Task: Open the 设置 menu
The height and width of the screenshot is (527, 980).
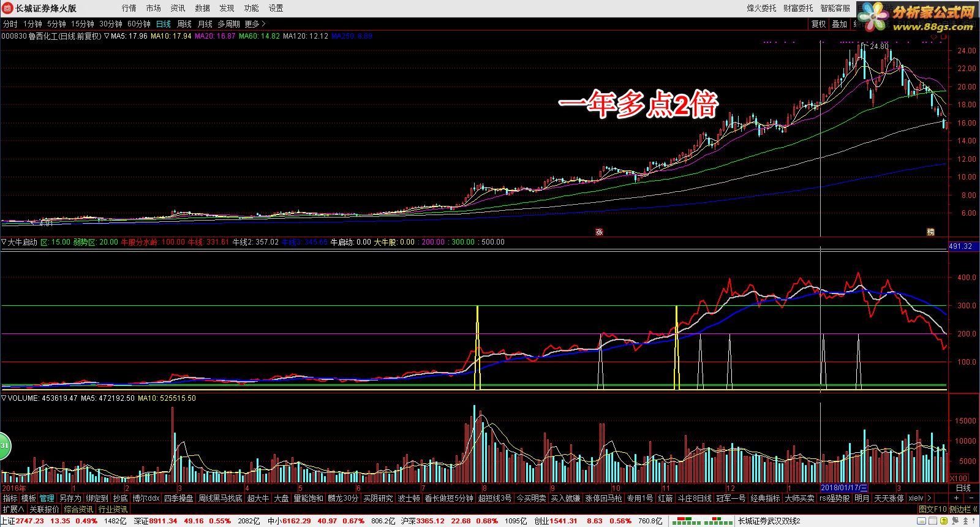Action: click(276, 8)
